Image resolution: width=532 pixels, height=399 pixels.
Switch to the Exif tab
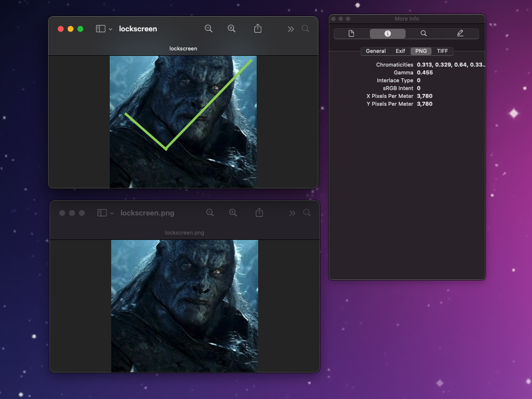tap(400, 51)
